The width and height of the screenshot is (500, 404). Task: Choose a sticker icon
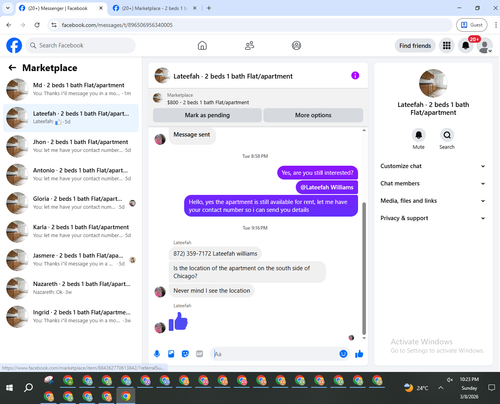pyautogui.click(x=185, y=354)
